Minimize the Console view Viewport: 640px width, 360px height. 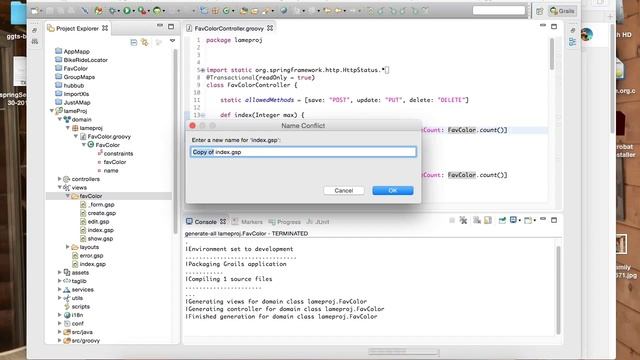(542, 219)
